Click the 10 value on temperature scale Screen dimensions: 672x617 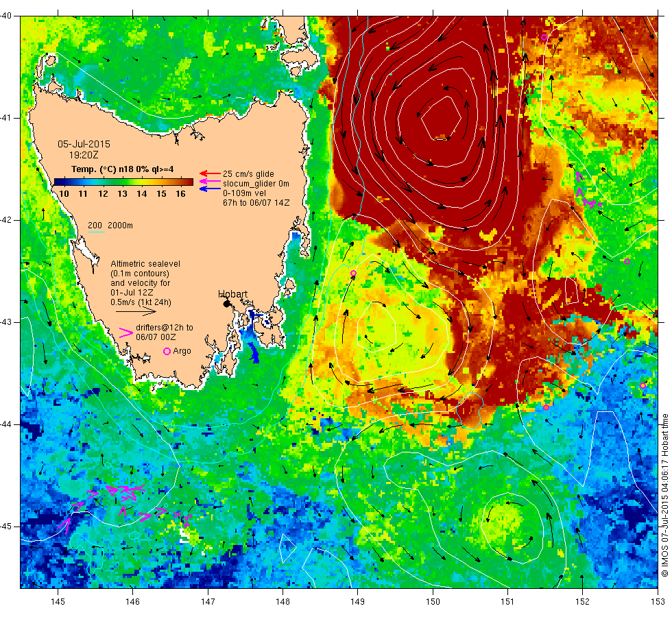click(64, 193)
